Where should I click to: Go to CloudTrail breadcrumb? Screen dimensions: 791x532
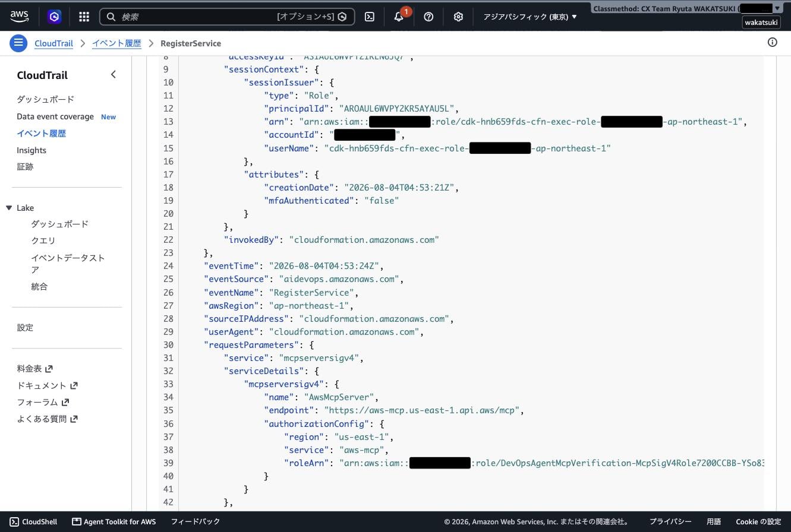53,43
